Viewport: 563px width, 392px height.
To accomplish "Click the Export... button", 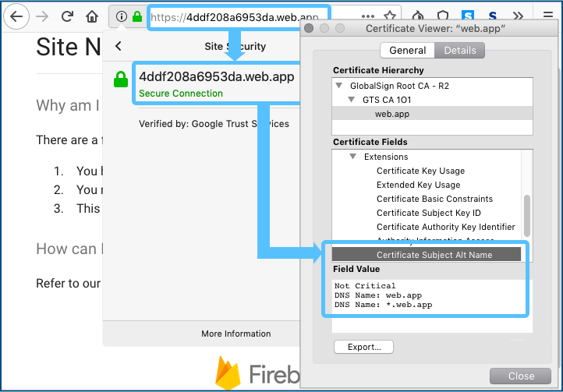I will point(363,347).
